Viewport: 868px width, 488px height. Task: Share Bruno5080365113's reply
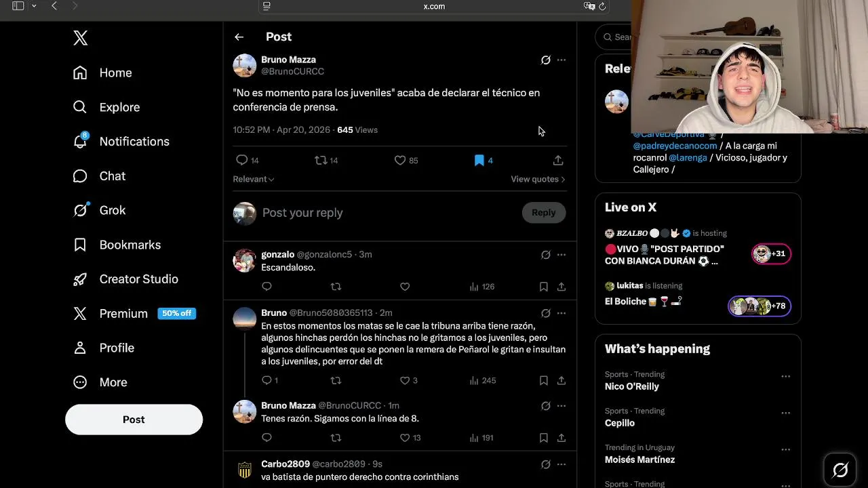(561, 380)
